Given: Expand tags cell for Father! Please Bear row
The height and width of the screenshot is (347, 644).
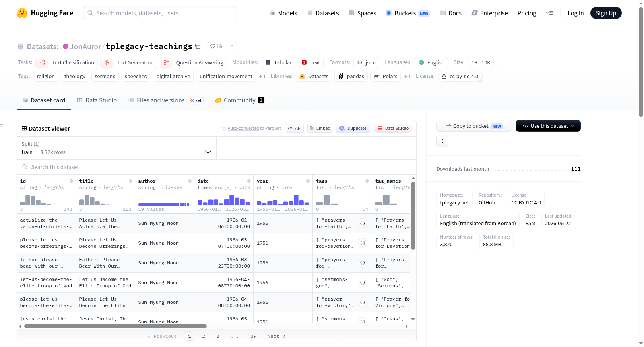Looking at the screenshot, I should (363, 263).
